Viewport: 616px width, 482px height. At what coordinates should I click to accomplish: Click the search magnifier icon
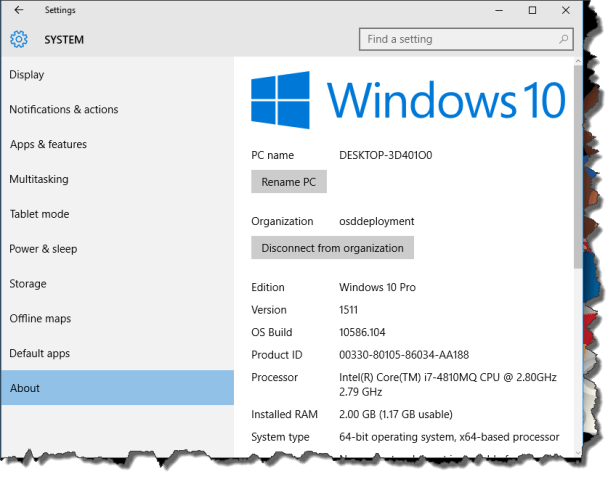point(563,39)
